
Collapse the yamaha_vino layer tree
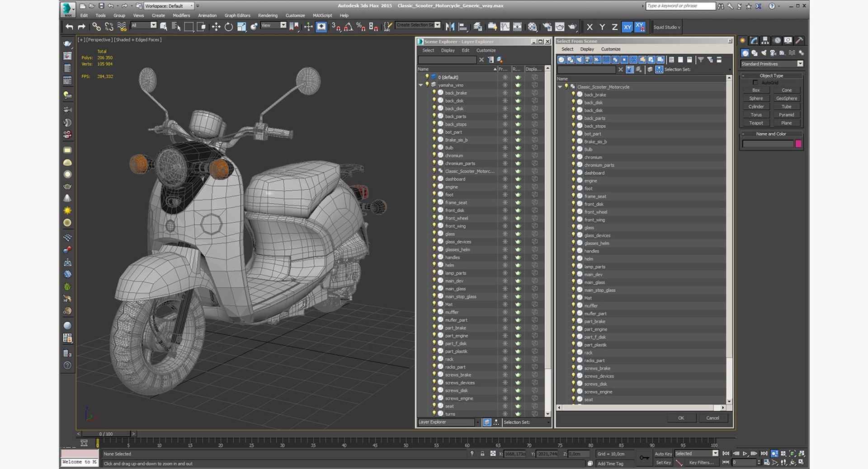[x=420, y=85]
